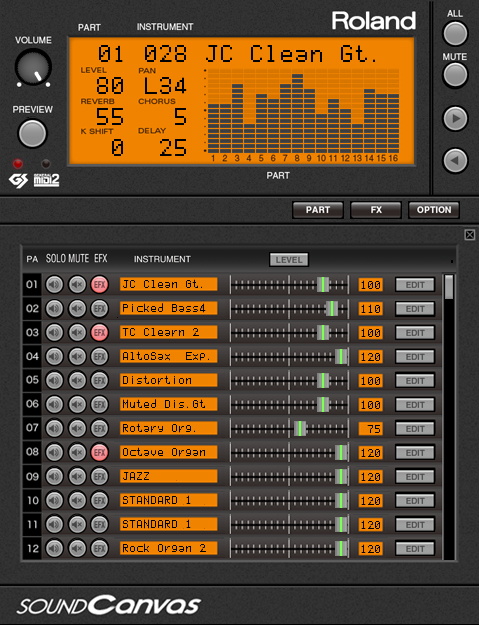Disable EFX on part 08 Octave Organ
Screen dimensions: 479x625
100,452
